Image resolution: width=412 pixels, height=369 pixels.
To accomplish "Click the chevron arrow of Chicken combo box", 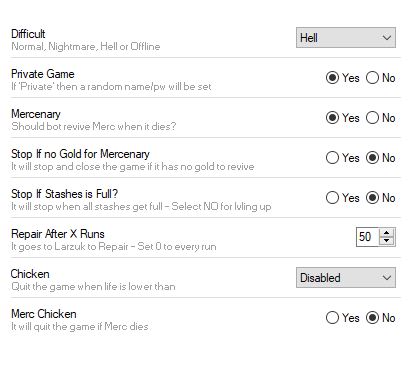I will coord(387,278).
